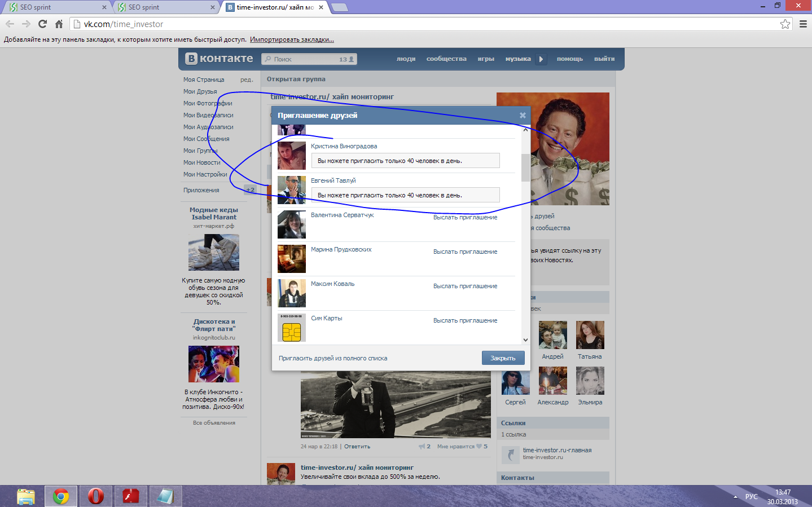Open Chrome menu hamburger icon
This screenshot has width=812, height=507.
pyautogui.click(x=803, y=24)
